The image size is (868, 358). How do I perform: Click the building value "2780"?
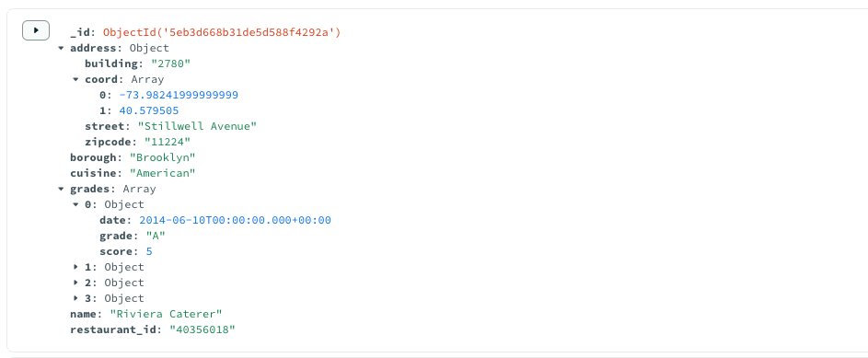(170, 64)
